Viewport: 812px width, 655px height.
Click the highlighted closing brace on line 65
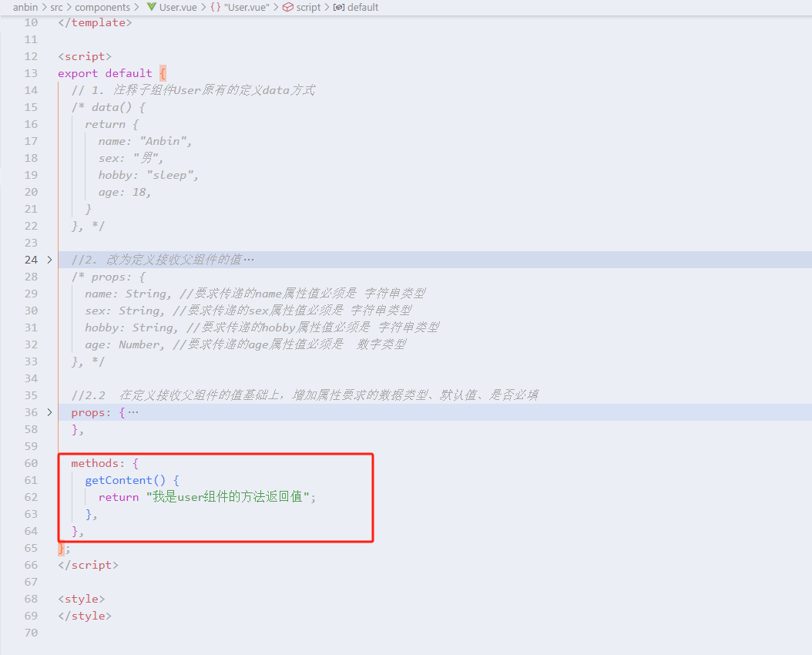(x=61, y=548)
